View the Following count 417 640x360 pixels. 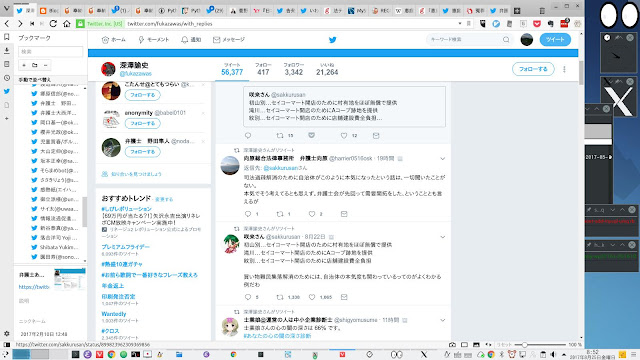coord(263,69)
